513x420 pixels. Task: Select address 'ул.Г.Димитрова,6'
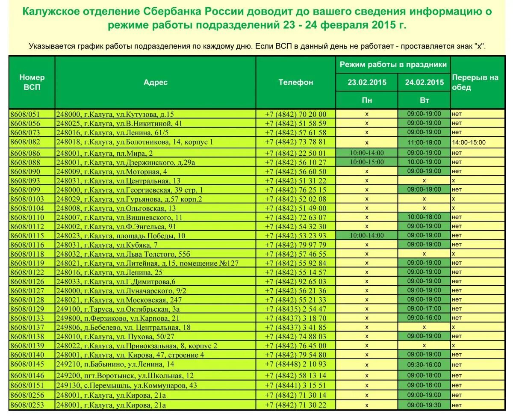coord(145,281)
